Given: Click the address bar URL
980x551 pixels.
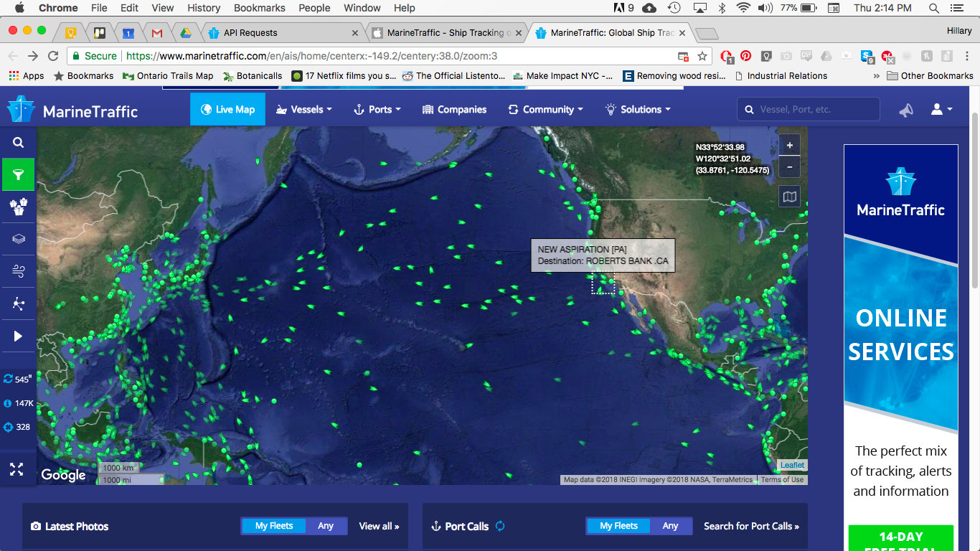Looking at the screenshot, I should click(x=311, y=56).
